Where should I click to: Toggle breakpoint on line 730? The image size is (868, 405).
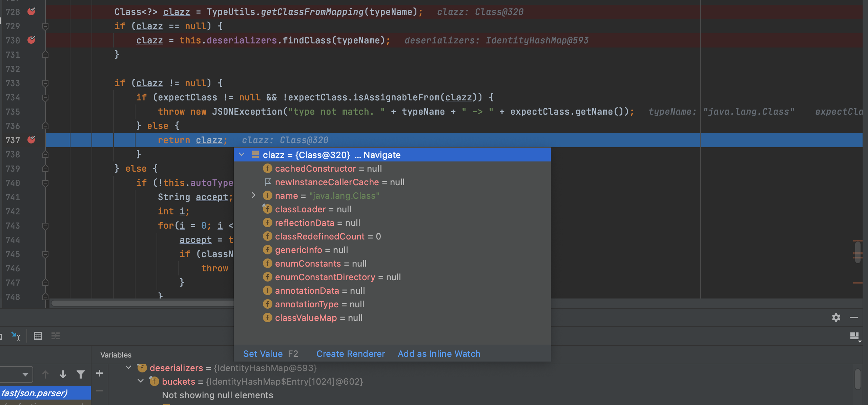[x=32, y=40]
